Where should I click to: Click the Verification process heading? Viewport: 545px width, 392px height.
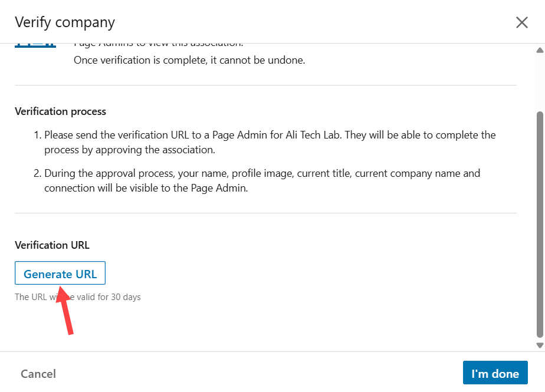pyautogui.click(x=60, y=111)
